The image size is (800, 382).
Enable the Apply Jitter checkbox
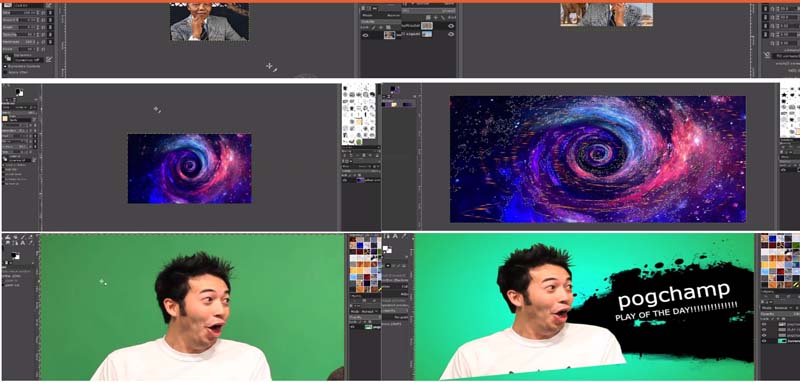tap(5, 72)
